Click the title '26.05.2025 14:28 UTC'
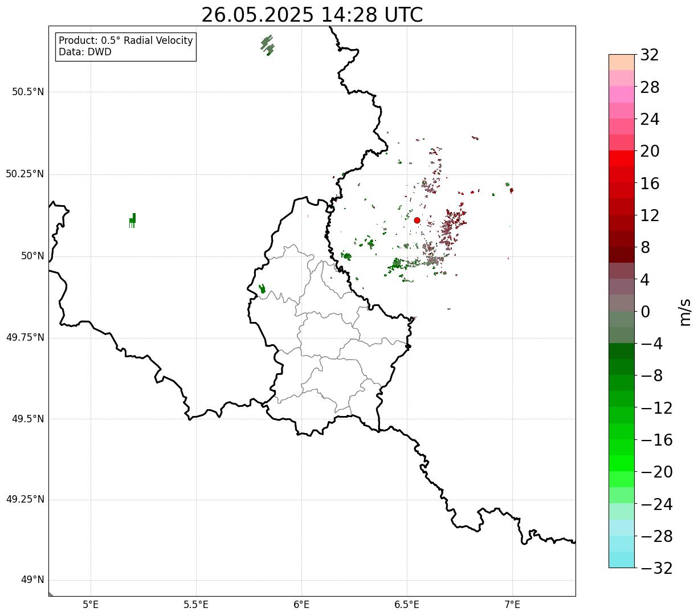 tap(312, 15)
